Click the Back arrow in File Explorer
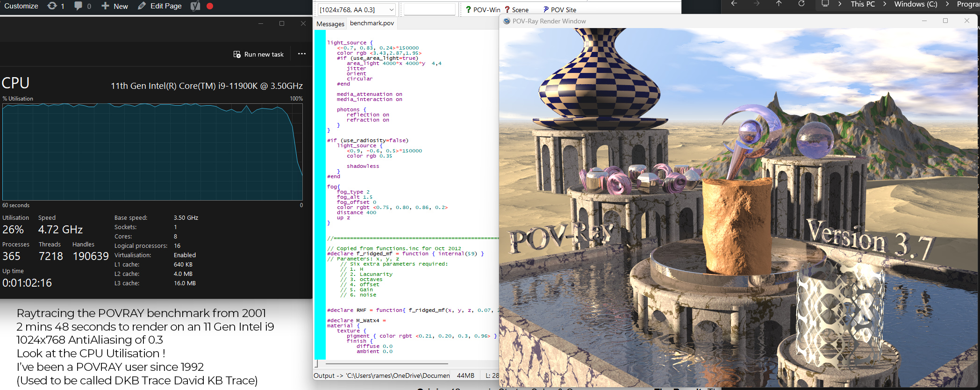 click(x=734, y=4)
